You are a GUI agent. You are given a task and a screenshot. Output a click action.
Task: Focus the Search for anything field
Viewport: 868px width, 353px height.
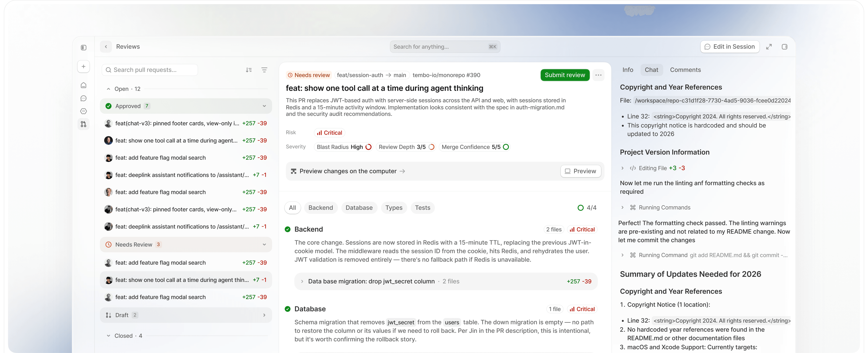coord(445,47)
